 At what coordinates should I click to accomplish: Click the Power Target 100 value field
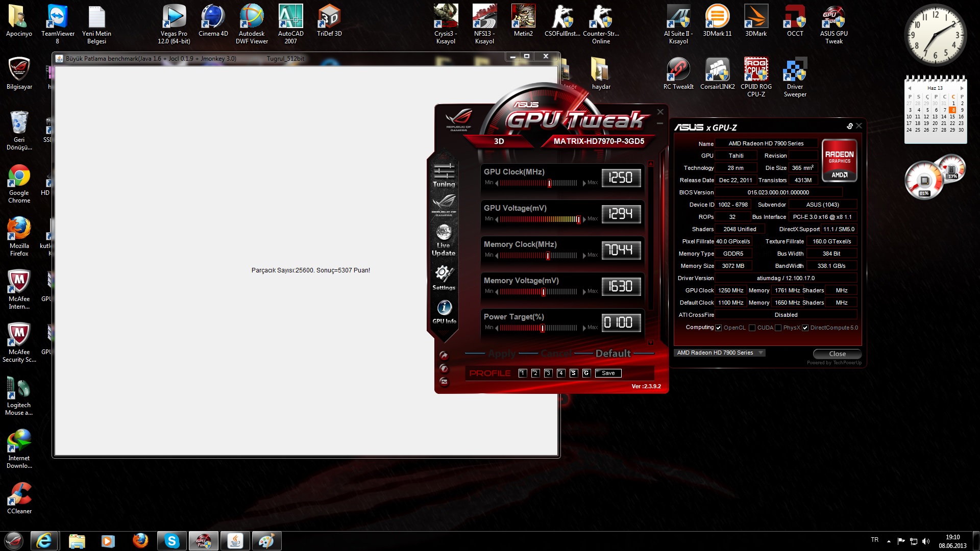(621, 322)
